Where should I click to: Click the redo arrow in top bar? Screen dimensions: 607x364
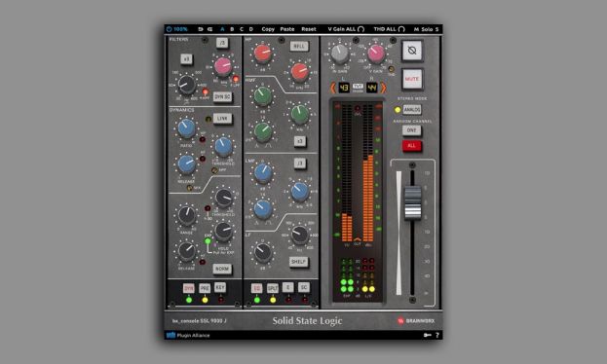[209, 29]
